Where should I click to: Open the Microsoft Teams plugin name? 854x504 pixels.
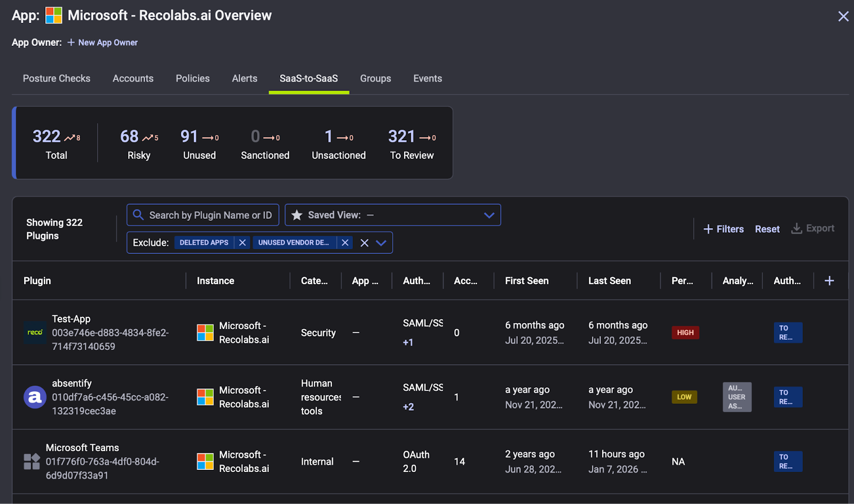click(82, 448)
